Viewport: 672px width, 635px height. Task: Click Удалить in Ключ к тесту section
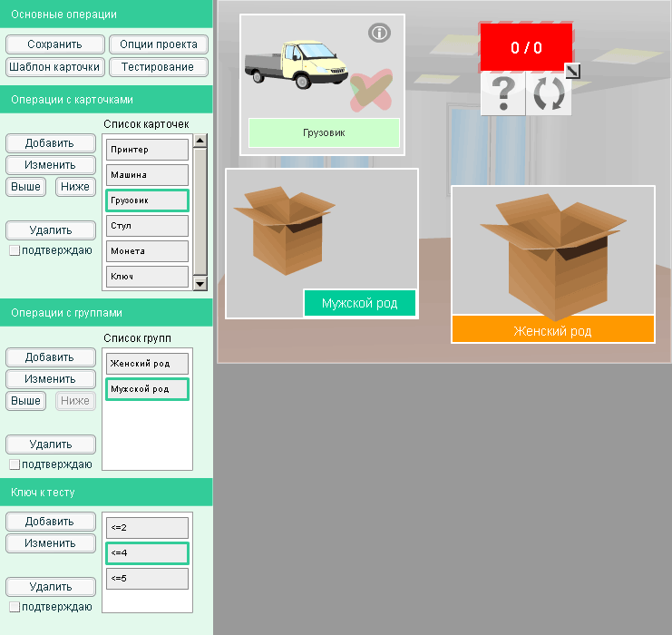[x=51, y=587]
